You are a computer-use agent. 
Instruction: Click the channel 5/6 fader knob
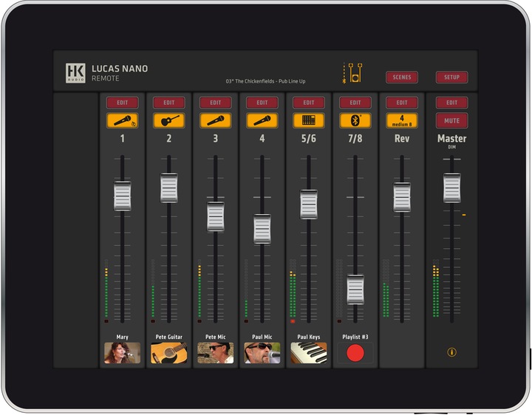(309, 204)
